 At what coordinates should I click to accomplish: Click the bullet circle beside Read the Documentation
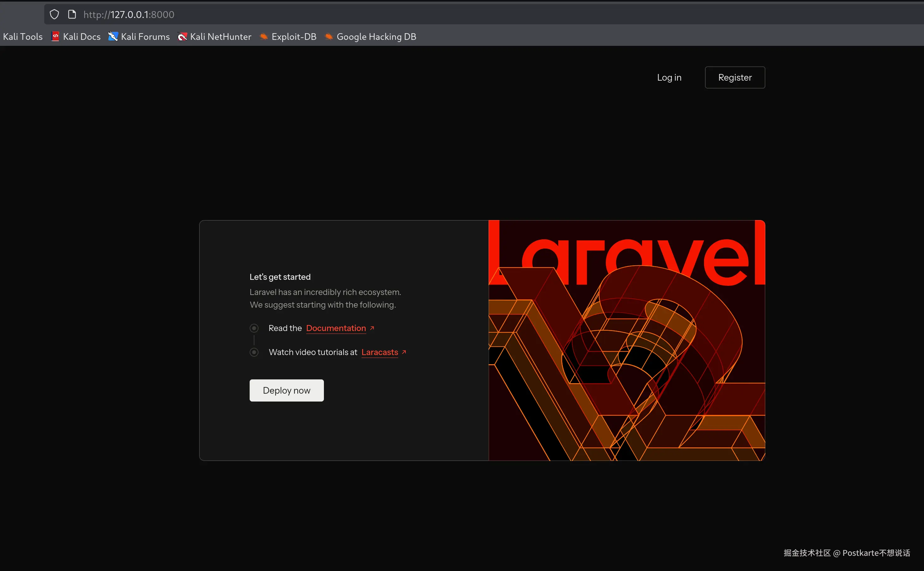(254, 328)
